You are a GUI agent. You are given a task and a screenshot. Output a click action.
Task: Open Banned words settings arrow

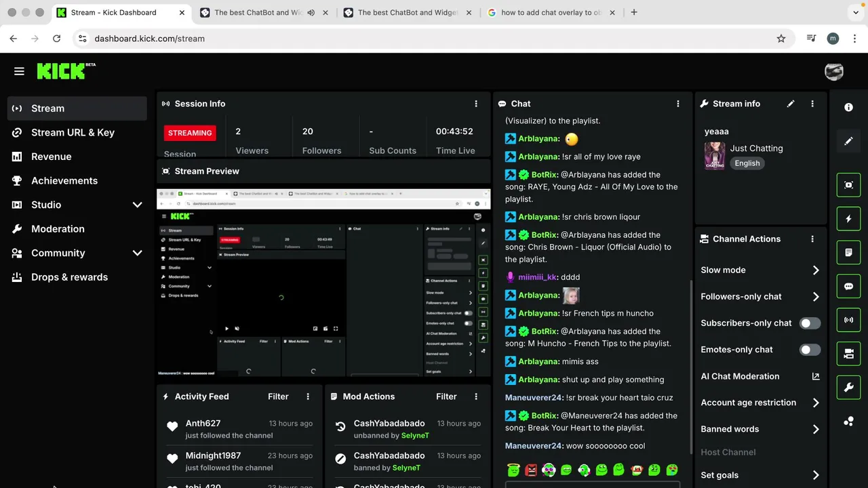click(x=816, y=429)
